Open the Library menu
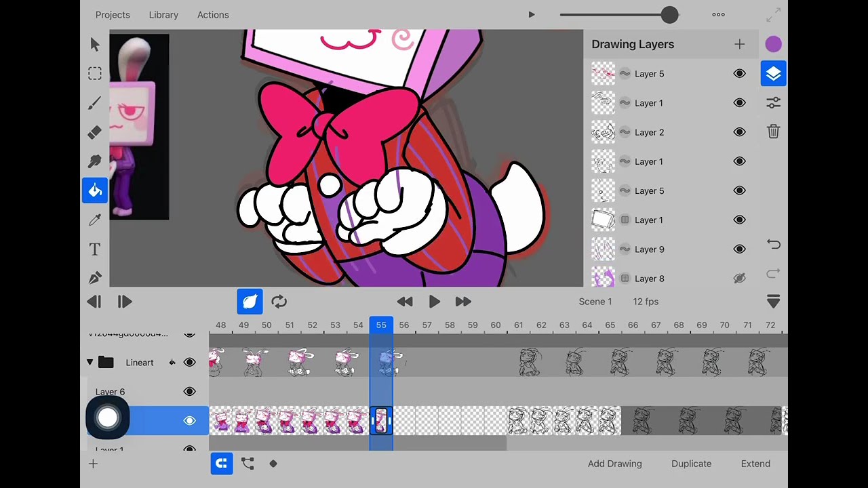Image resolution: width=868 pixels, height=488 pixels. (163, 14)
